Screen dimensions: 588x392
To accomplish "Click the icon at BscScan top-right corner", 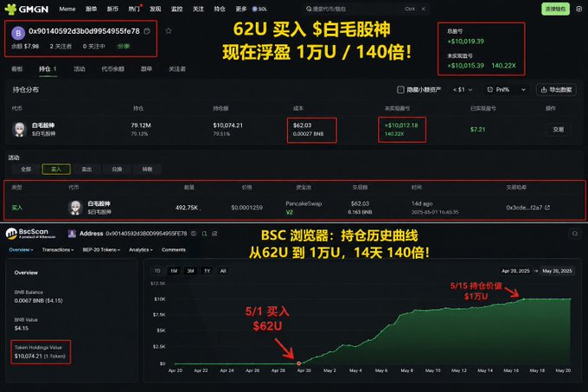I will click(575, 234).
